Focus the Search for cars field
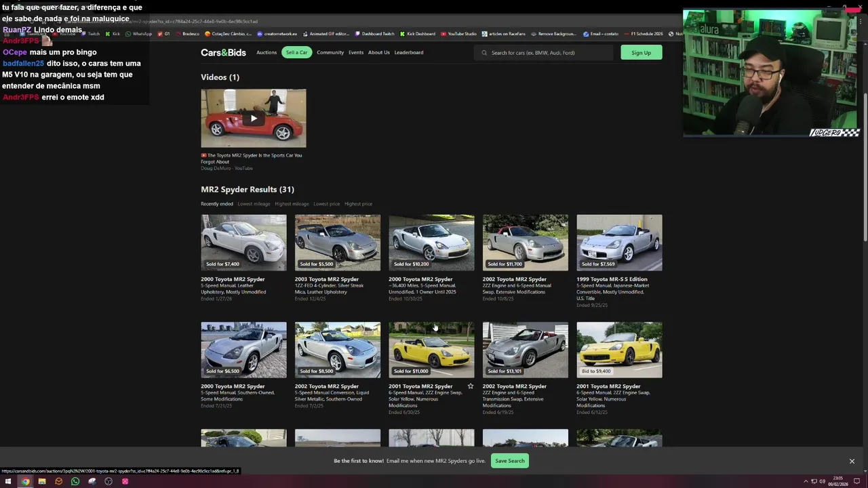868x488 pixels. (x=544, y=53)
